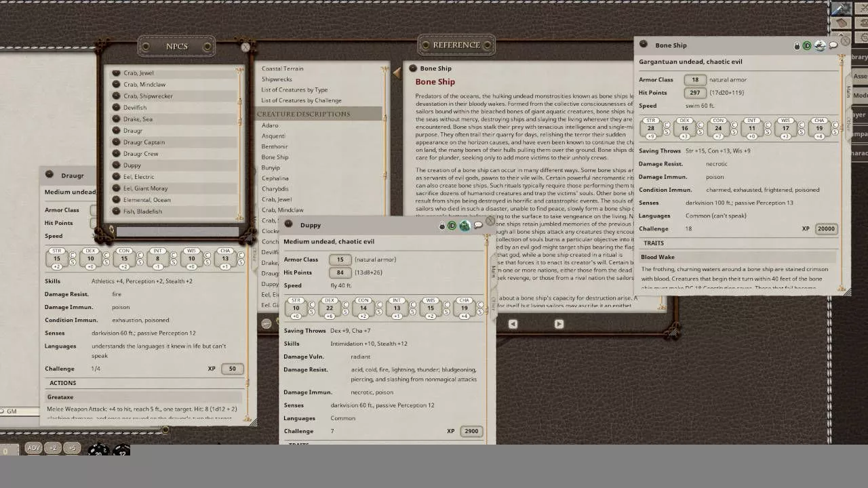Viewport: 868px width, 488px height.
Task: Open Adaro creature description
Action: tap(270, 125)
